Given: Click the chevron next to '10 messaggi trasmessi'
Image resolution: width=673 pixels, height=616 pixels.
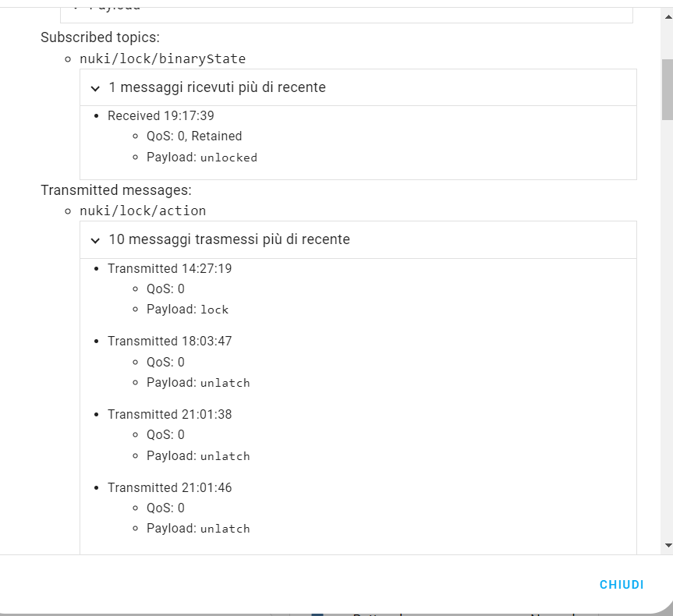Looking at the screenshot, I should [94, 239].
